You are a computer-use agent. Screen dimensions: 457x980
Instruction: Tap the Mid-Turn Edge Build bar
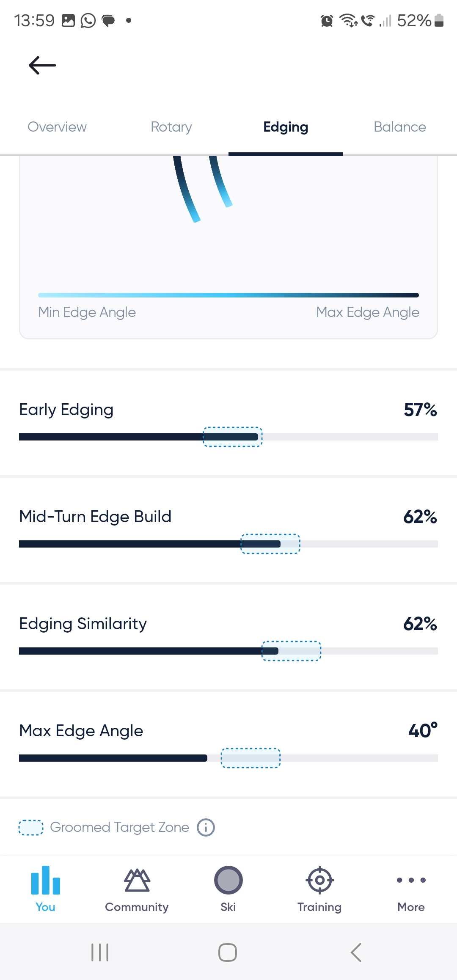(228, 544)
